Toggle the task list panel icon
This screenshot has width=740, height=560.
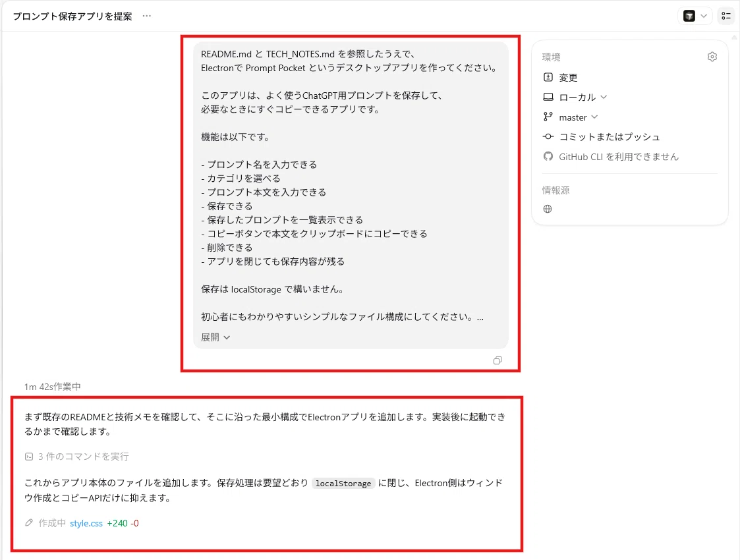tap(726, 16)
